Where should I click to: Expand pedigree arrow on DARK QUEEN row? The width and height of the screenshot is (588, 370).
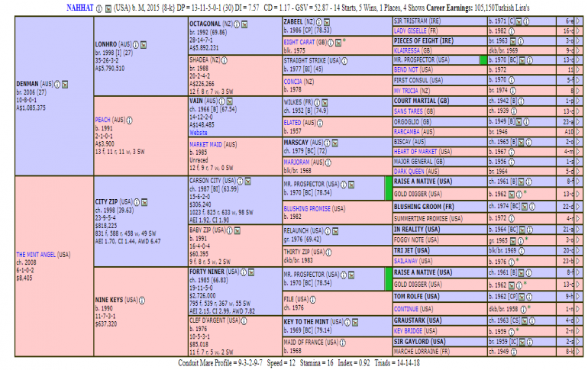pyautogui.click(x=578, y=172)
